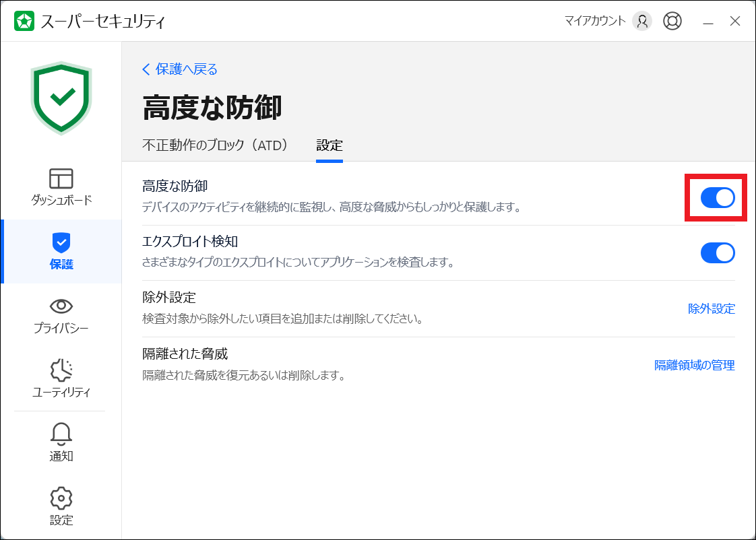This screenshot has height=540, width=756.
Task: Select the 保護 shield icon in sidebar
Action: (61, 242)
